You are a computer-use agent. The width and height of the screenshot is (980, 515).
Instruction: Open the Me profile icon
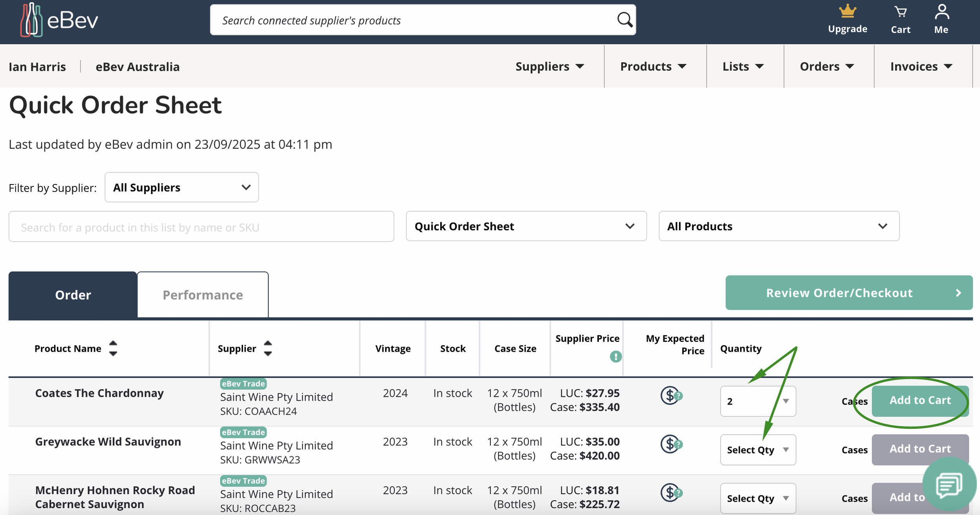pos(941,13)
